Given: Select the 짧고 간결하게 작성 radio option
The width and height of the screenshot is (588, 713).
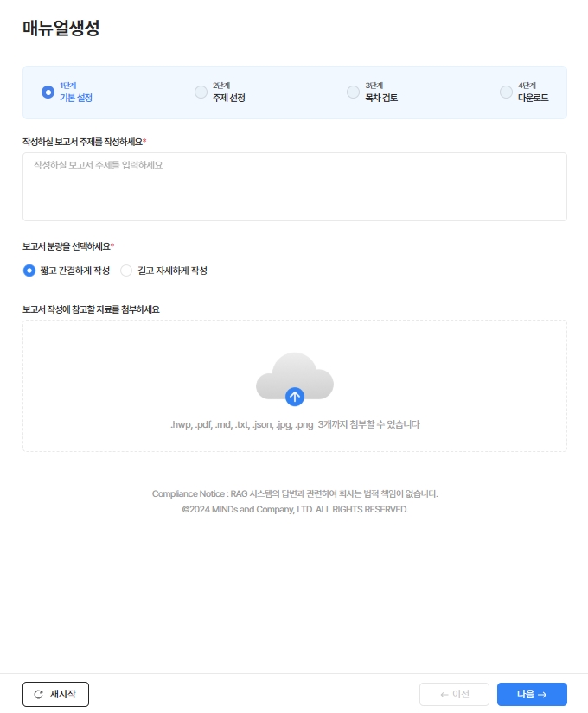Looking at the screenshot, I should pyautogui.click(x=29, y=271).
